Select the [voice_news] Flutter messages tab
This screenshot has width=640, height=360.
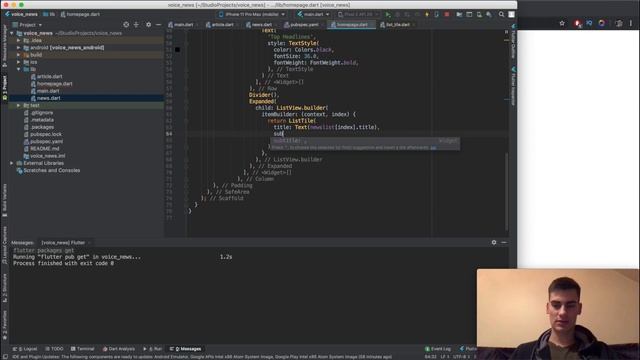click(x=63, y=242)
